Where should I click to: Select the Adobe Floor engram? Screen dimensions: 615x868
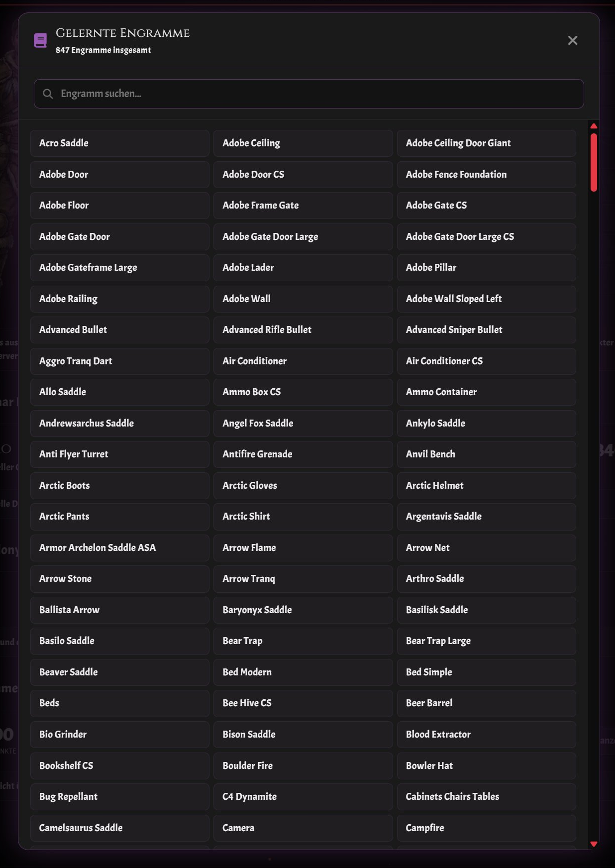(120, 206)
